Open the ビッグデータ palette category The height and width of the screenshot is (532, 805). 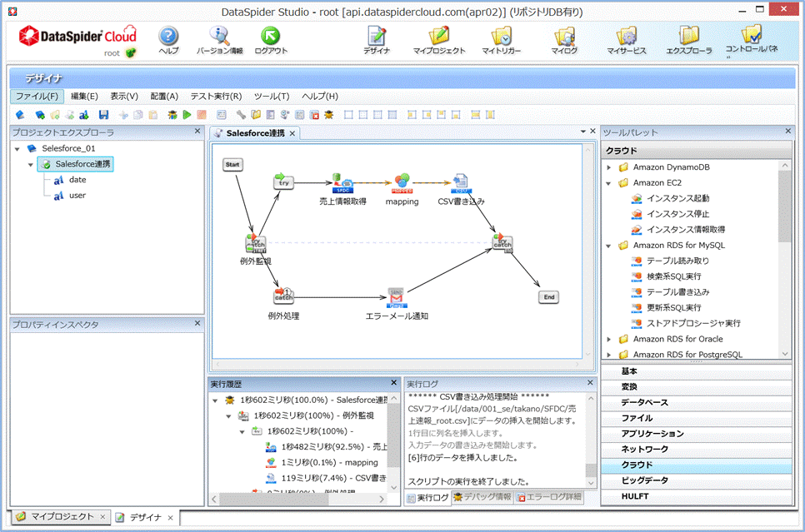[696, 480]
